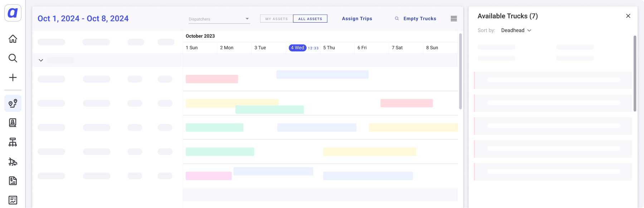Click the Available Trucks (7) heading
644x208 pixels.
[x=508, y=16]
